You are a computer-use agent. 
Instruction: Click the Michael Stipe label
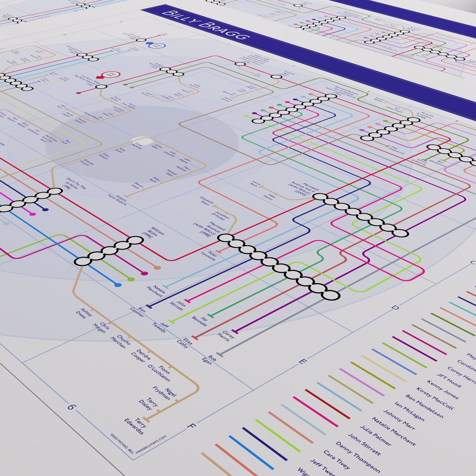(172, 173)
